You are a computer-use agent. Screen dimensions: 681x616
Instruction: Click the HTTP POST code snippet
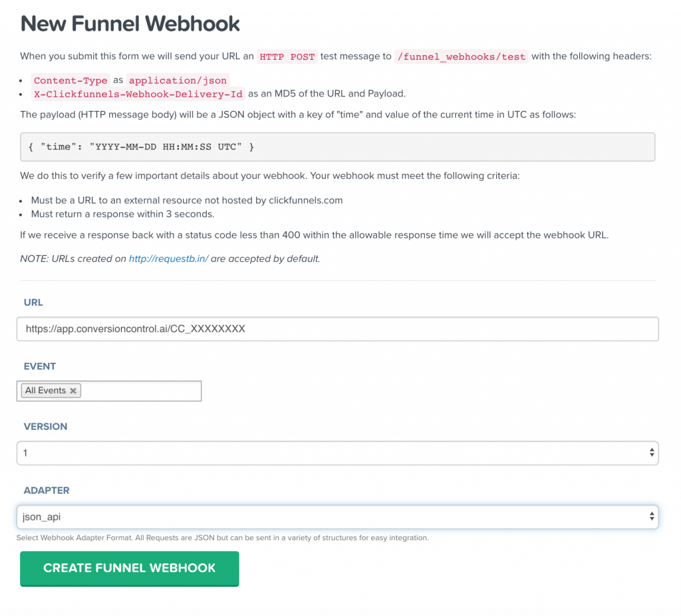click(x=287, y=56)
